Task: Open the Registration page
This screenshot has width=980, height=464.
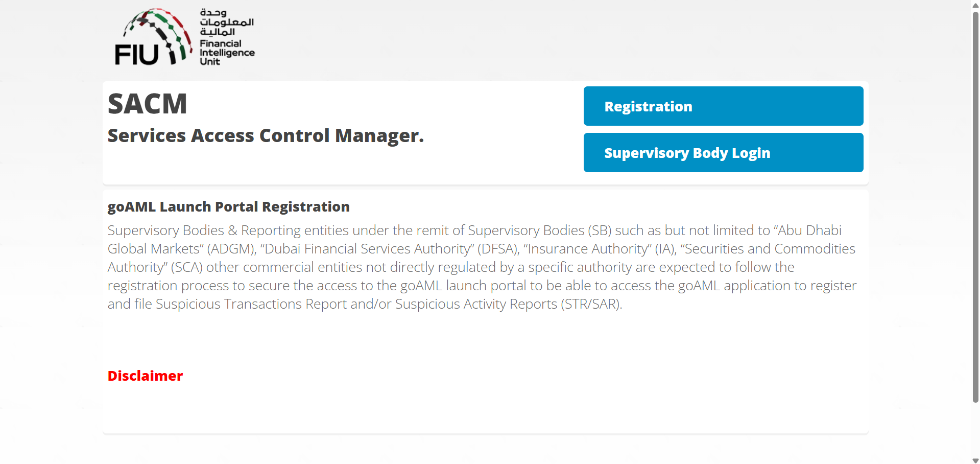Action: (x=723, y=106)
